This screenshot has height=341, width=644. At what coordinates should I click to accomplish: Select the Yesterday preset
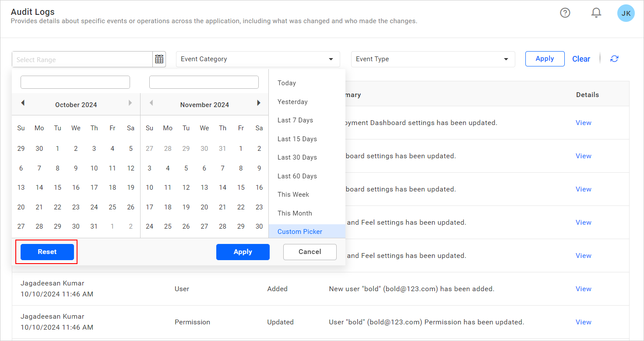pos(292,101)
